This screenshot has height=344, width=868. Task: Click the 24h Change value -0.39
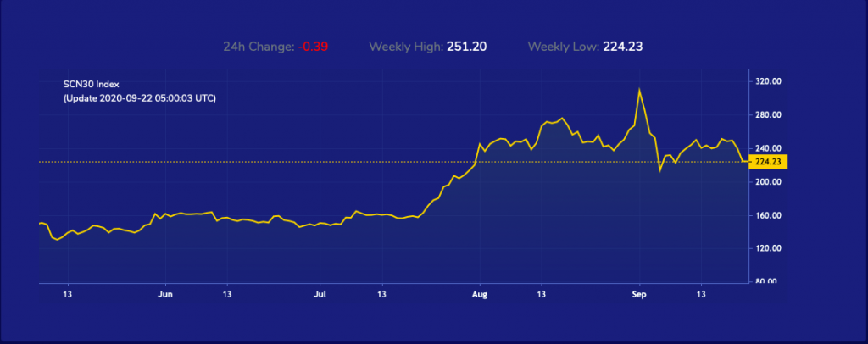click(x=313, y=47)
